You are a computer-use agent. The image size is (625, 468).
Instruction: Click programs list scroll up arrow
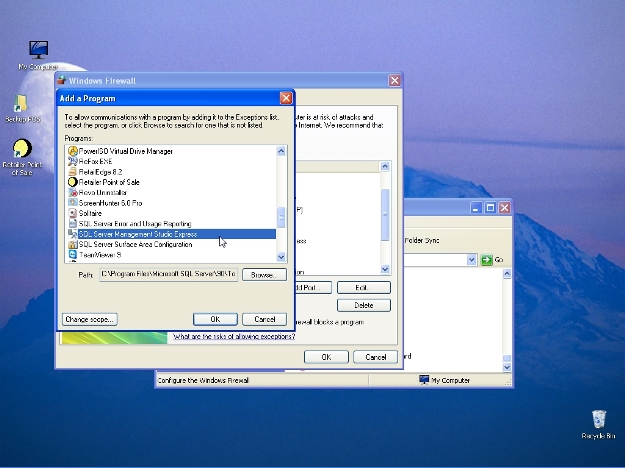tap(281, 151)
